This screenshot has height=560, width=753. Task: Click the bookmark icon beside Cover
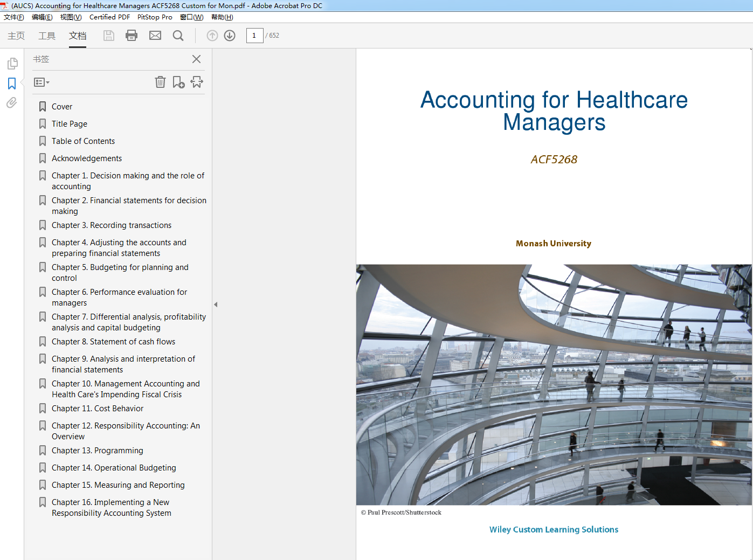(x=43, y=107)
